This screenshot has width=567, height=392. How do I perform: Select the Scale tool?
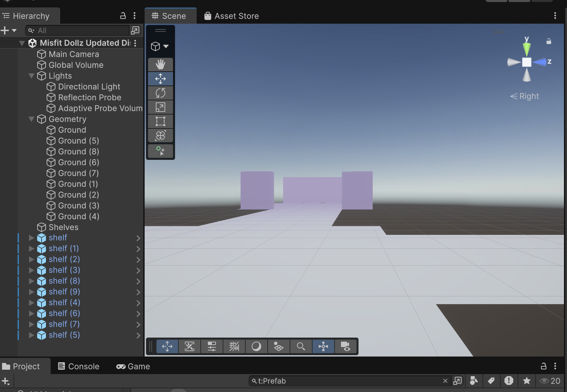[x=160, y=107]
